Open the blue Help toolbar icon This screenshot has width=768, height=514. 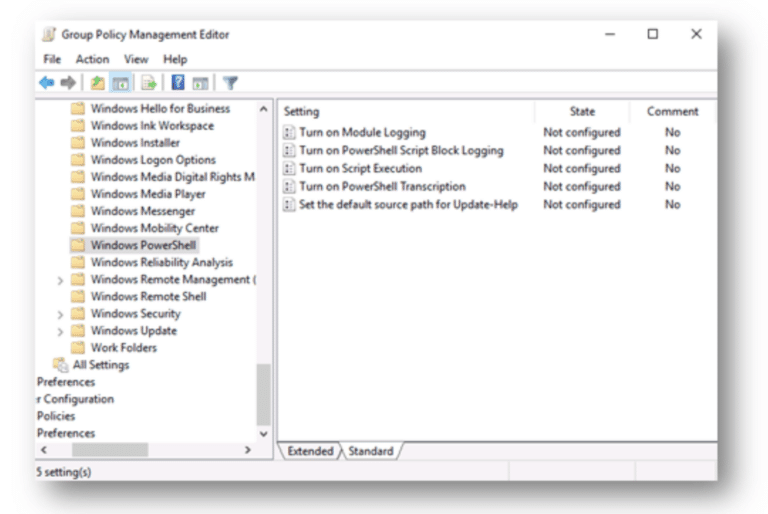[178, 83]
